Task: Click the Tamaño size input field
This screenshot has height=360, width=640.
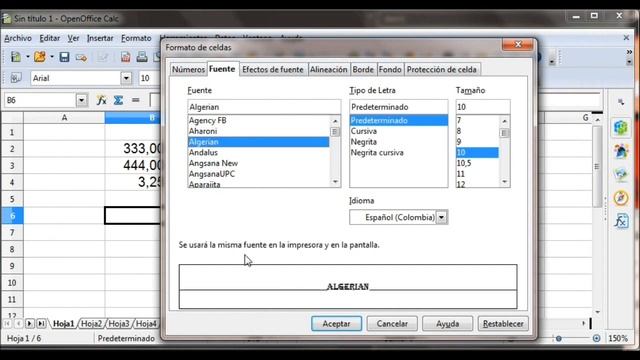Action: point(483,107)
